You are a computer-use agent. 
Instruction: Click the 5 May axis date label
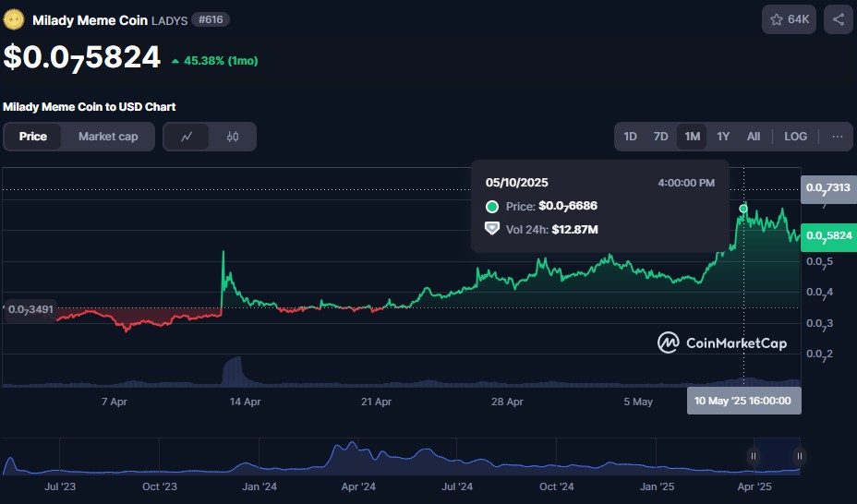click(638, 402)
